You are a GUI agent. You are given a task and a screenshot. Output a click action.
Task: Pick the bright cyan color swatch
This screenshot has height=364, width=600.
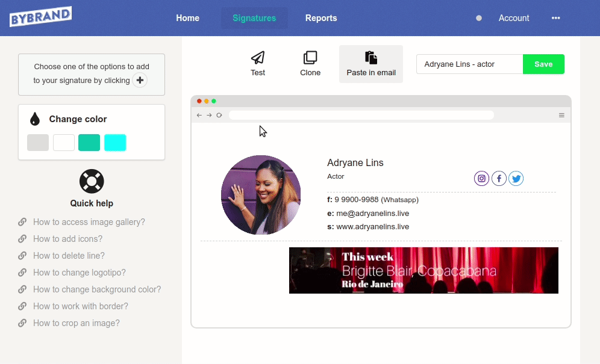(x=115, y=143)
